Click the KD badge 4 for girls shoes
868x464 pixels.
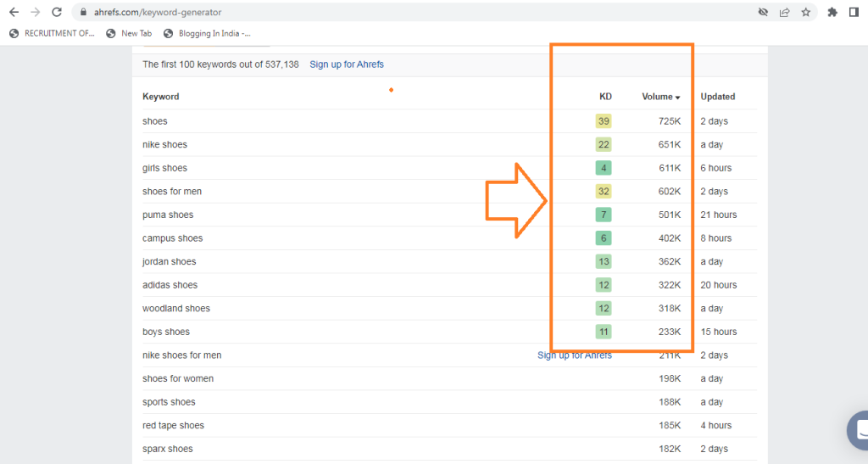click(x=604, y=168)
